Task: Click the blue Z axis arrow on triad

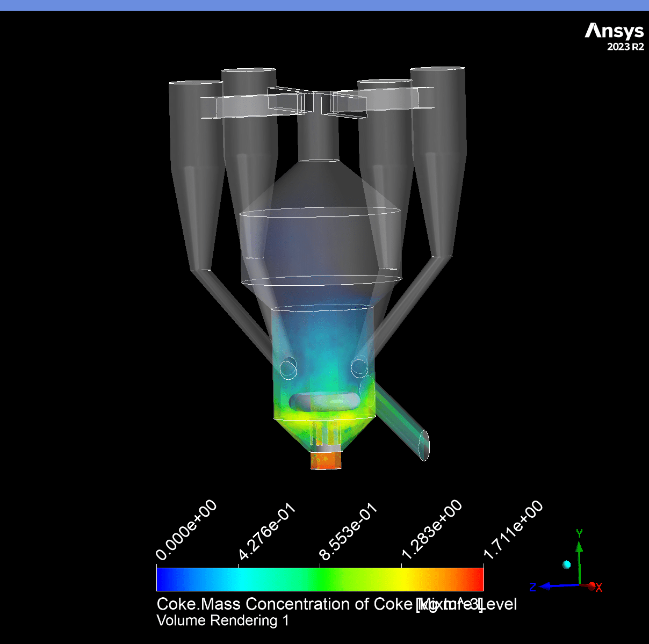Action: [x=548, y=586]
